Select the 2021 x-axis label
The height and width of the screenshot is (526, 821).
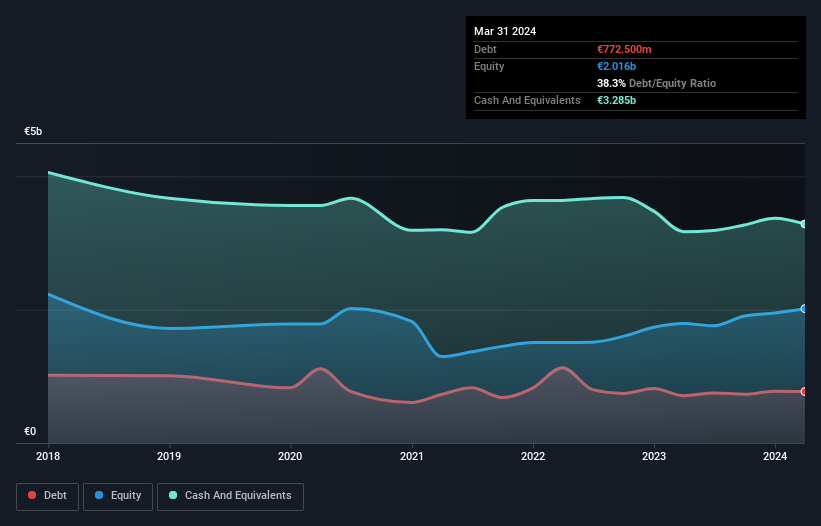tap(412, 456)
